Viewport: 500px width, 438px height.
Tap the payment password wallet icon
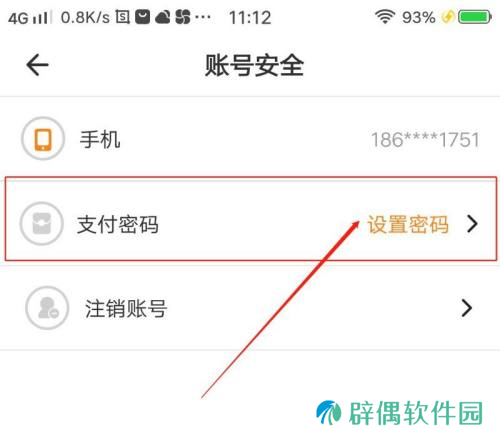click(x=42, y=224)
